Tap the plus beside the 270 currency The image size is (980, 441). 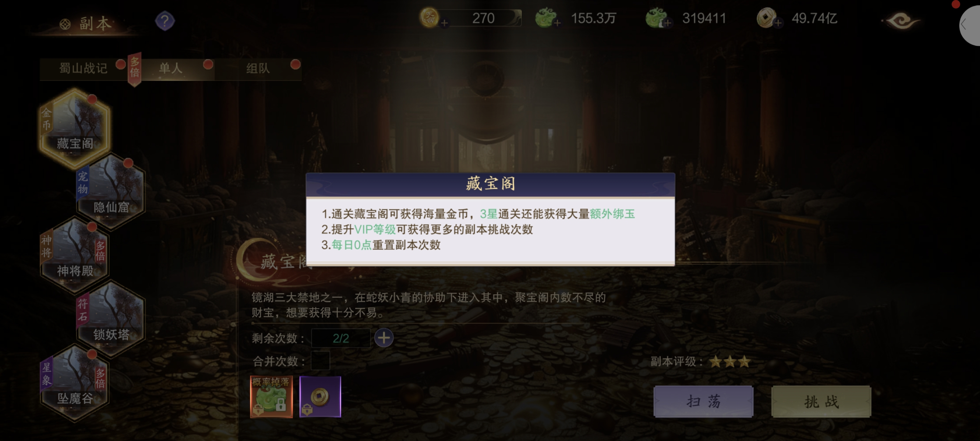click(444, 23)
